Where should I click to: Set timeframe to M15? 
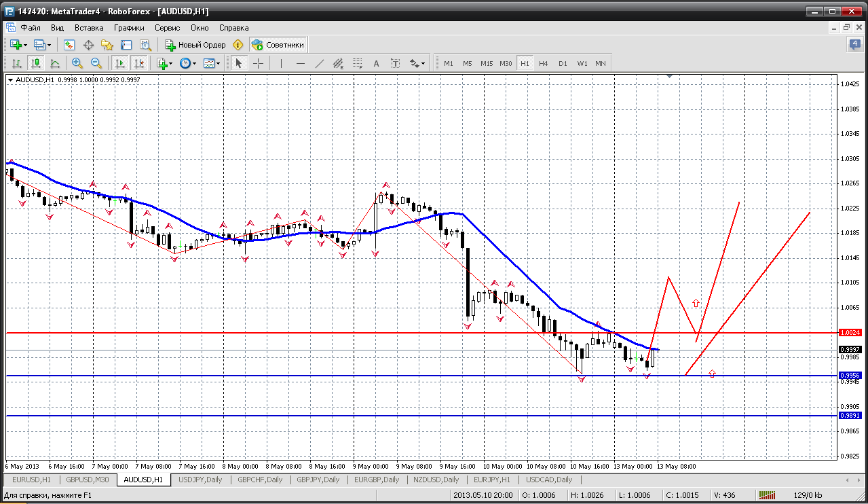pos(487,63)
